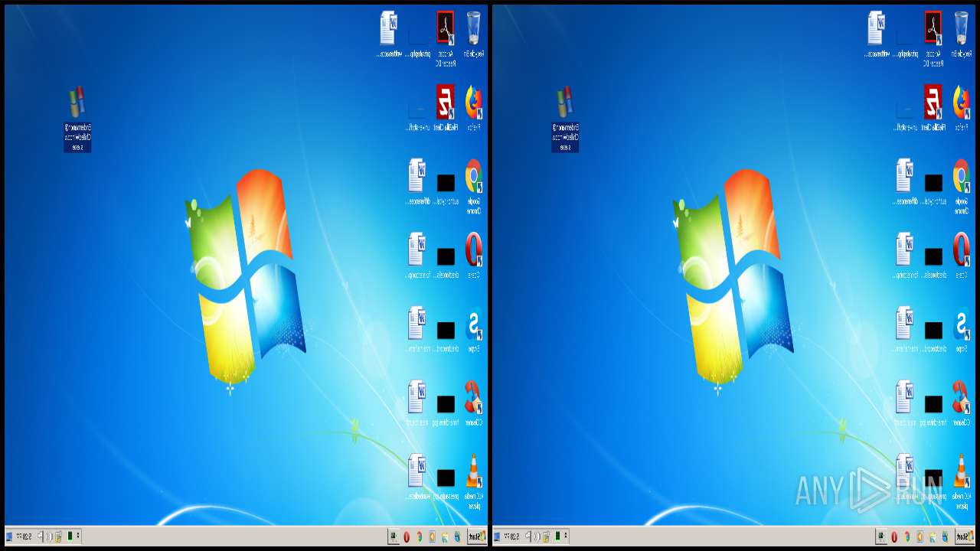Screen dimensions: 980x551
Task: Select Word document beside Acrobat on right desktop
Action: click(877, 34)
